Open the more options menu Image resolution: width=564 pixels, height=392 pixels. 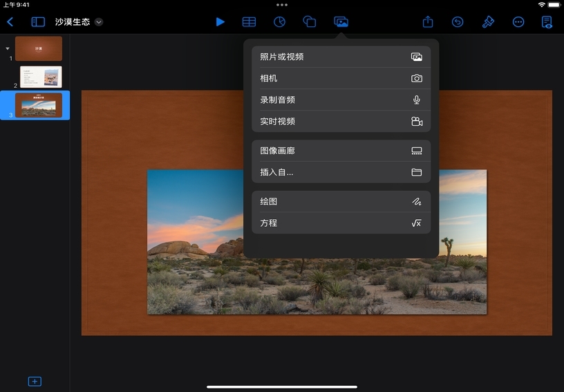[518, 22]
